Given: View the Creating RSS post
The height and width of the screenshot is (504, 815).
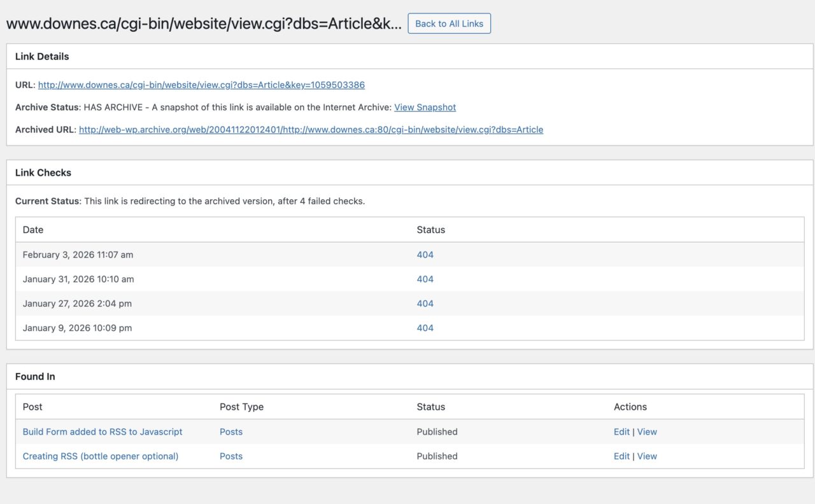Looking at the screenshot, I should (647, 456).
